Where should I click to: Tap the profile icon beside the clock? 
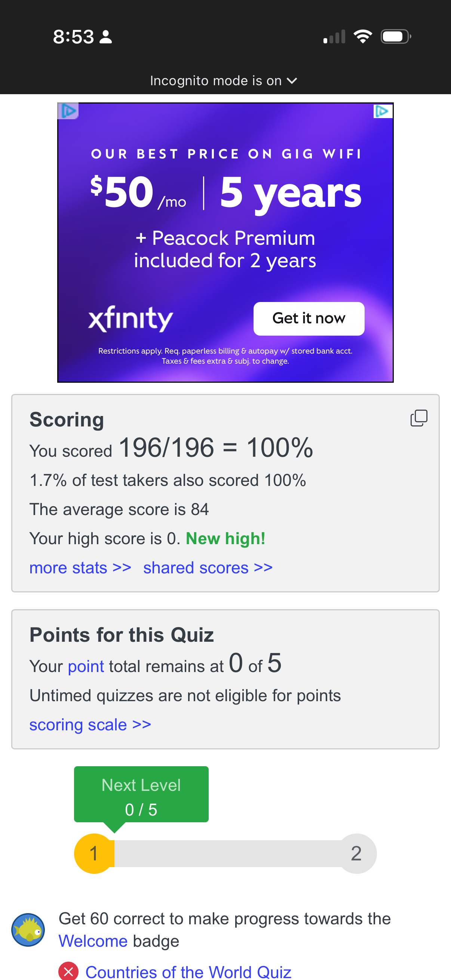pyautogui.click(x=105, y=37)
